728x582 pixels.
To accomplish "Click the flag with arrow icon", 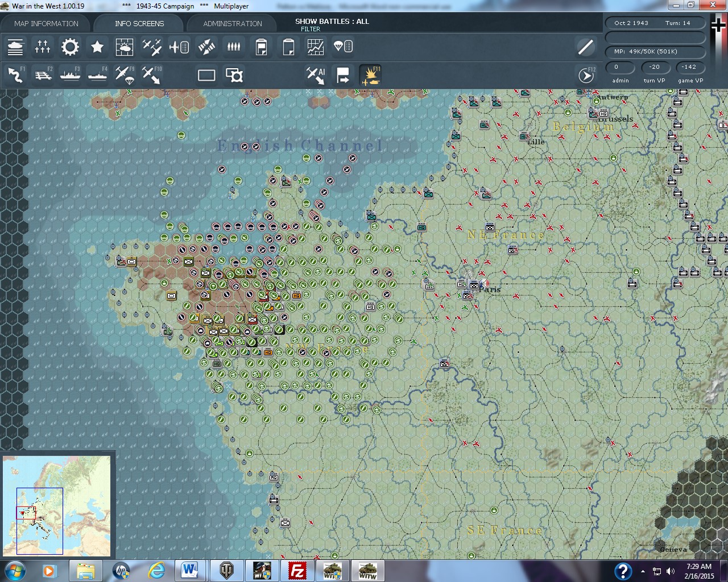I will coord(343,75).
